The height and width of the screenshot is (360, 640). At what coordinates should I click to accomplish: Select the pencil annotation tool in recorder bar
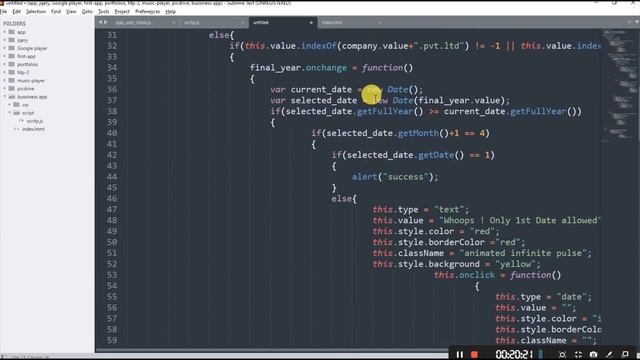click(x=609, y=354)
